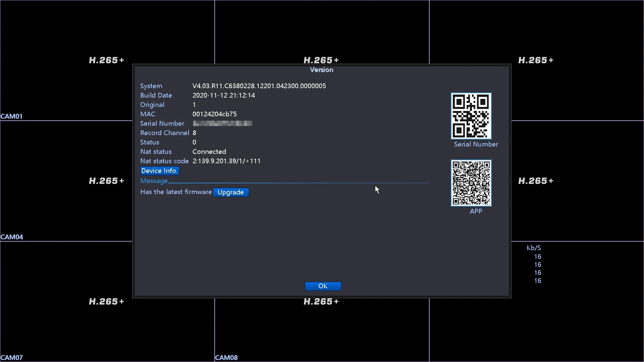Click the Serial Number QR code
This screenshot has width=644, height=362.
point(471,116)
